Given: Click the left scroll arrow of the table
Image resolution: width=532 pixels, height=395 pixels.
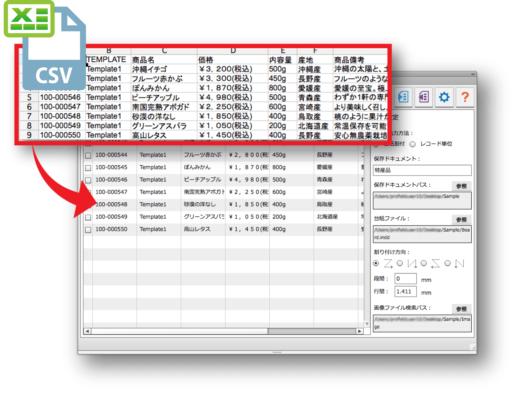Looking at the screenshot, I should click(x=87, y=331).
